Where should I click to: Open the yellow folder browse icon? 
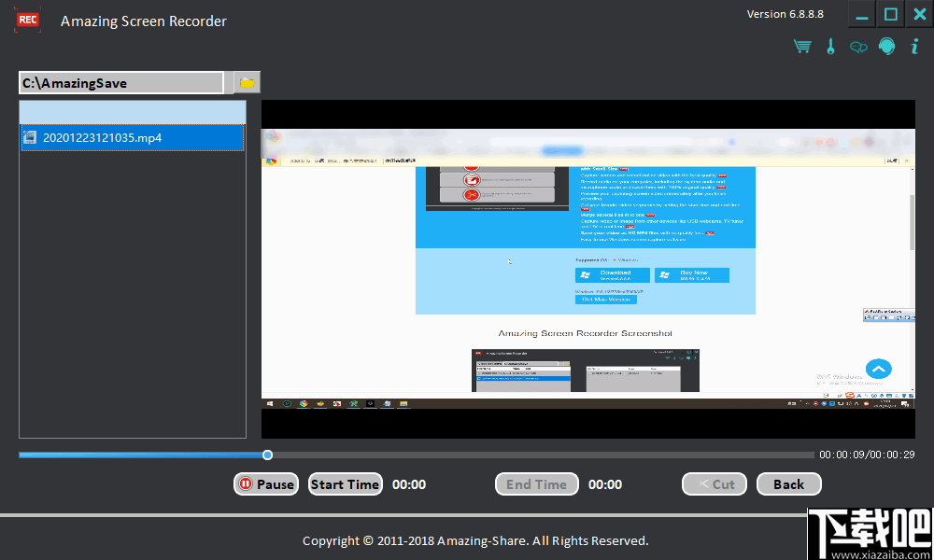245,82
